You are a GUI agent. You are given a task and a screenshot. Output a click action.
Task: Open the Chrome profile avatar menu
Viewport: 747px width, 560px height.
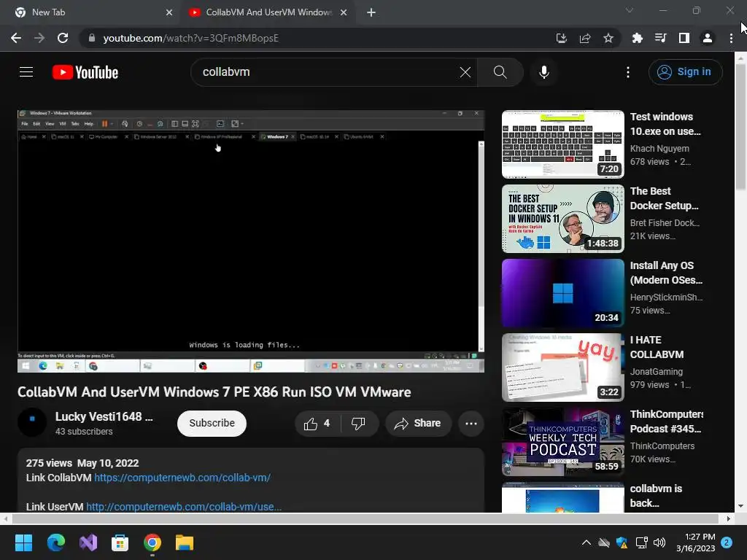pyautogui.click(x=708, y=38)
